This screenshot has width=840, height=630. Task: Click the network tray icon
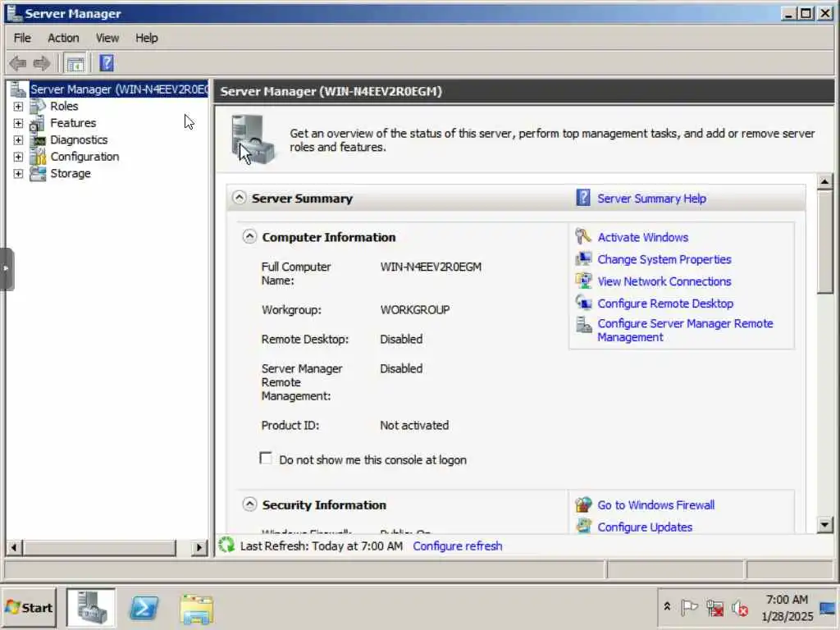point(714,608)
